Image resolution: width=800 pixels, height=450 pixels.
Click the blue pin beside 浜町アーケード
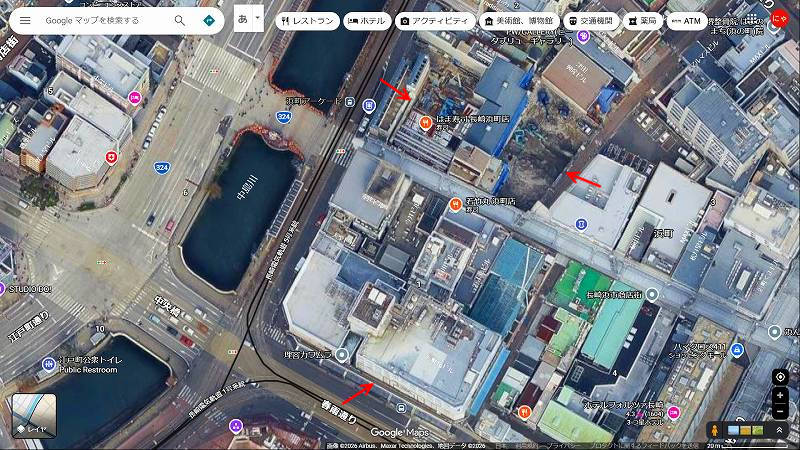(369, 106)
